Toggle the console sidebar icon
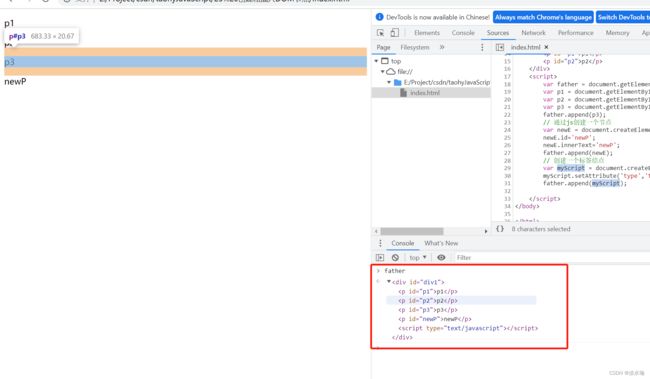This screenshot has width=650, height=379. (x=380, y=258)
